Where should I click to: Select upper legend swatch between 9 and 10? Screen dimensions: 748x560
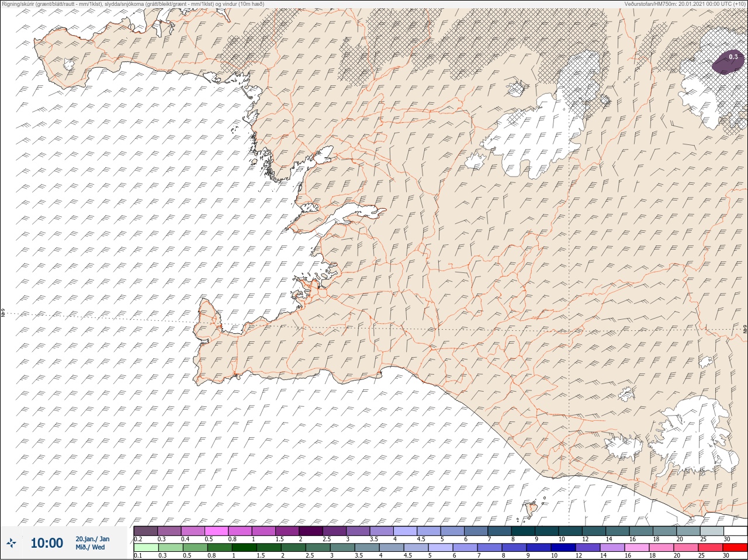pyautogui.click(x=547, y=530)
